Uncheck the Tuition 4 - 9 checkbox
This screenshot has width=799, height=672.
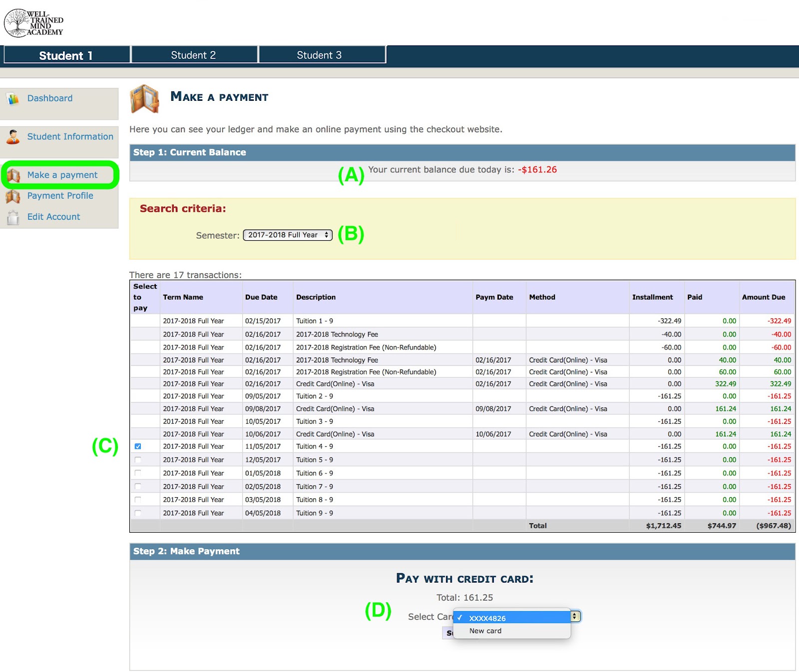(x=138, y=446)
